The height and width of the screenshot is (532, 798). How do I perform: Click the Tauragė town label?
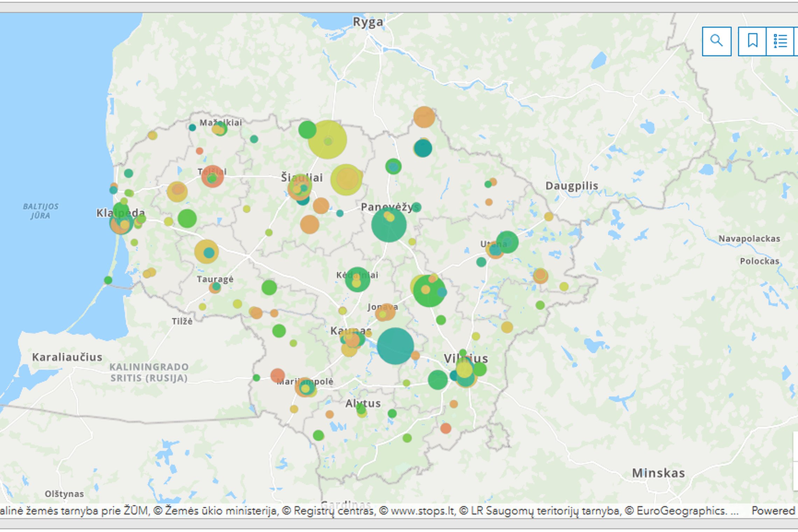[215, 279]
